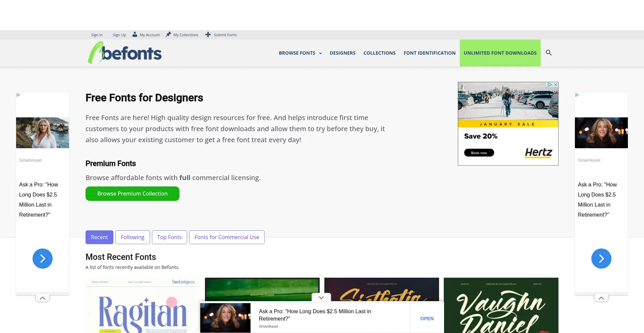The height and width of the screenshot is (333, 644).
Task: Open the Designers menu item
Action: (x=342, y=53)
